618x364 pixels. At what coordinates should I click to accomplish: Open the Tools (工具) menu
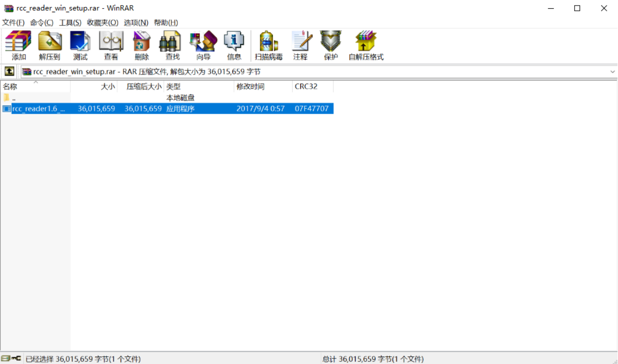click(x=70, y=22)
